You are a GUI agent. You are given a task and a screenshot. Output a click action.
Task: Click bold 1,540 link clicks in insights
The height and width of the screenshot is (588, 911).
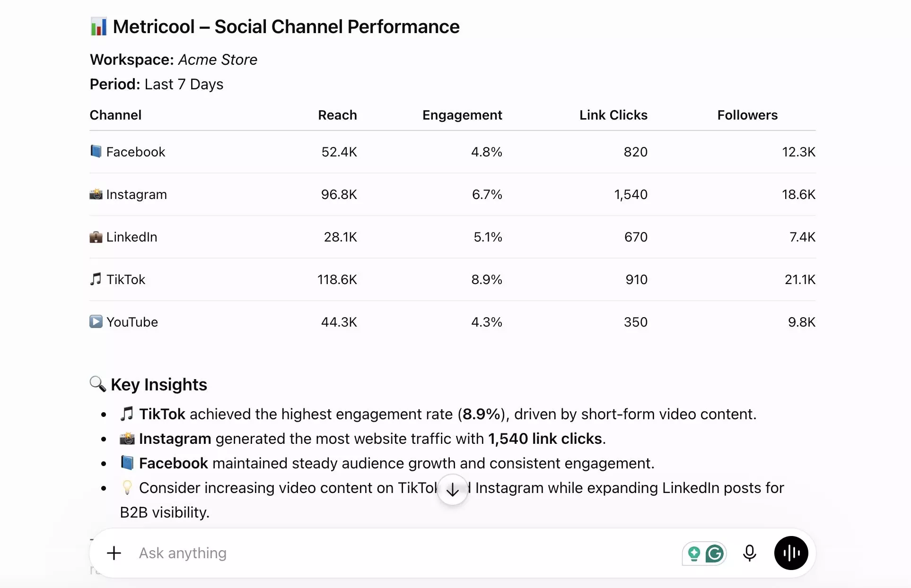(x=545, y=439)
